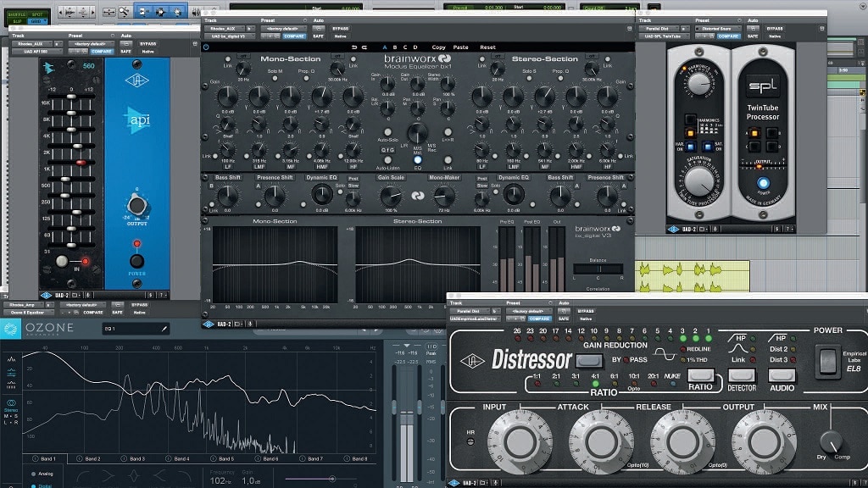Toggle the Distressor POWER rocker switch
The height and width of the screenshot is (488, 868).
coord(827,361)
